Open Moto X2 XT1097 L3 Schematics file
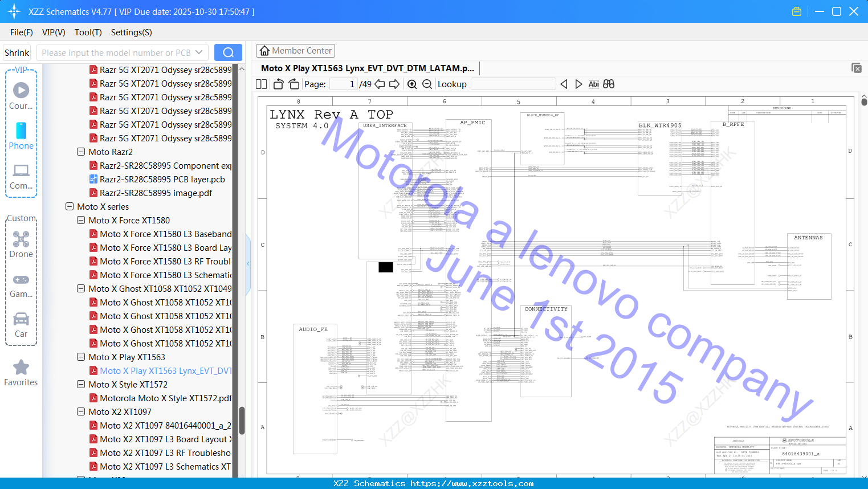This screenshot has width=868, height=489. pos(161,466)
